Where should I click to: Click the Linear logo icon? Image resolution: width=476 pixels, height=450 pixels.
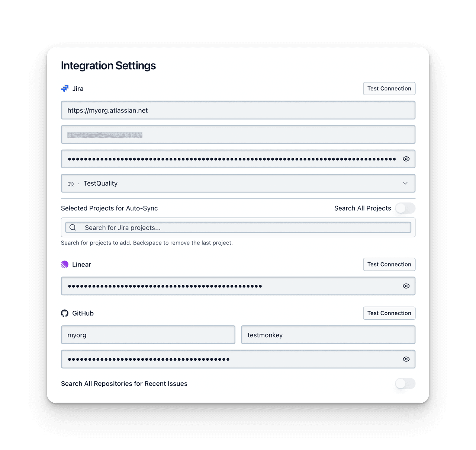pyautogui.click(x=65, y=264)
